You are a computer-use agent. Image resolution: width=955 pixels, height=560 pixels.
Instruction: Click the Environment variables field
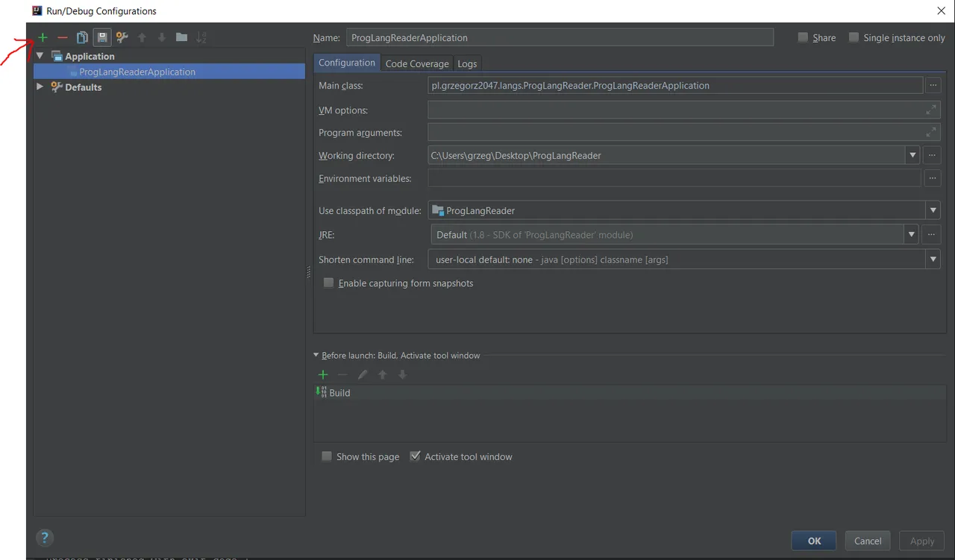[x=674, y=178]
